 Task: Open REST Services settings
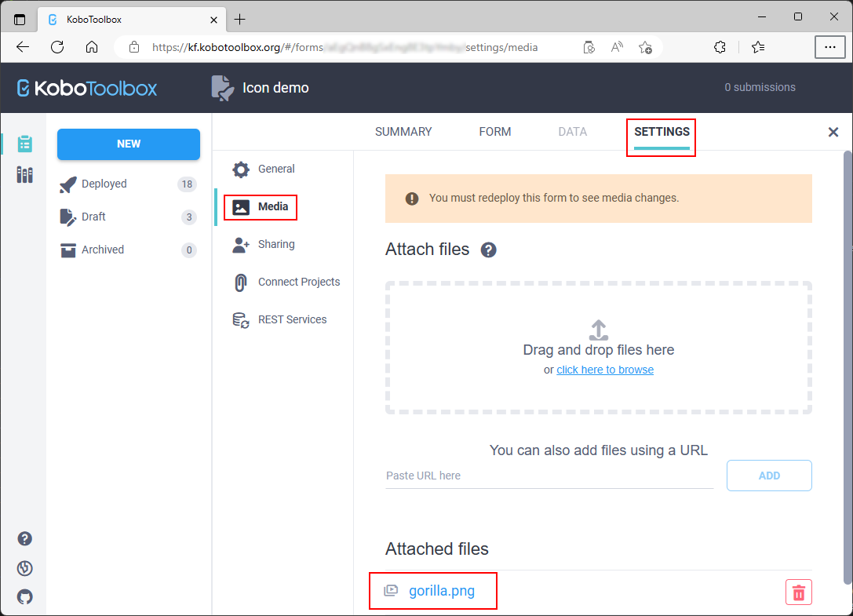291,319
